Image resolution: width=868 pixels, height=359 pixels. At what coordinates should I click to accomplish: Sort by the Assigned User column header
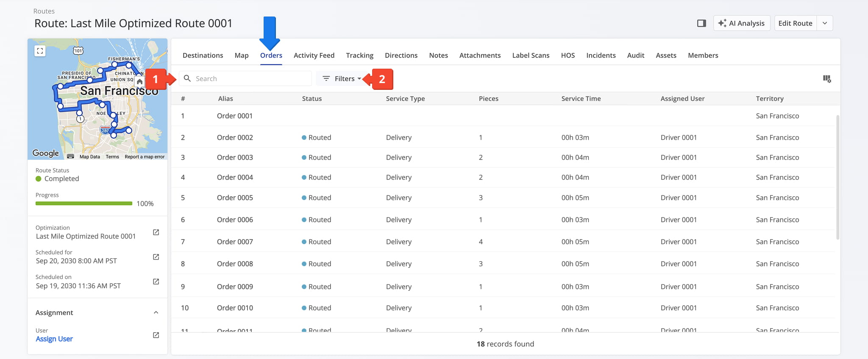pos(682,98)
